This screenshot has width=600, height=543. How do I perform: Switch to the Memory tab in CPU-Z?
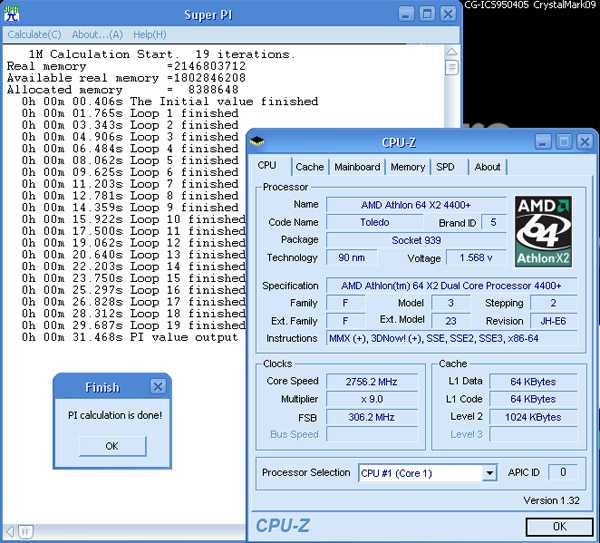point(408,167)
